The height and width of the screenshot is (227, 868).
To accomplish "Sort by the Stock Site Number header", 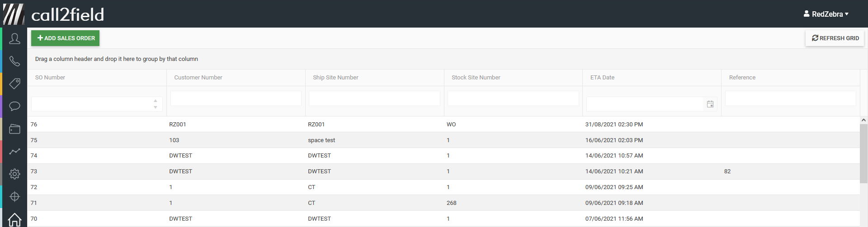I will [476, 78].
